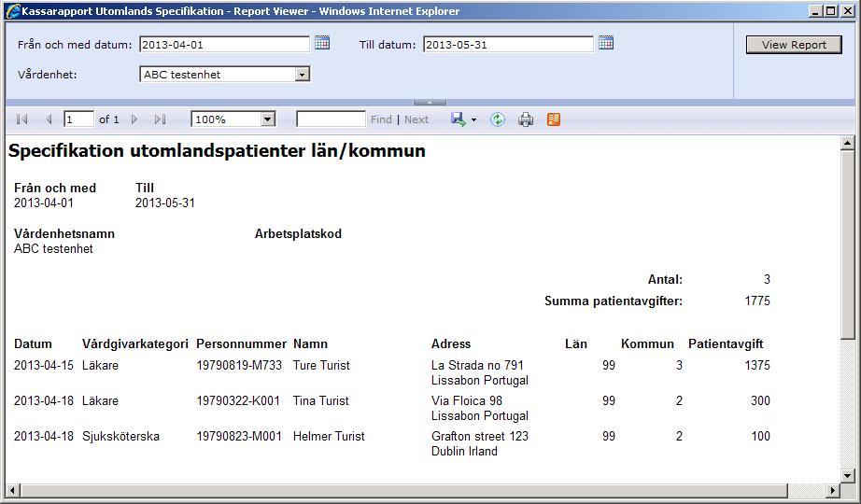Click the find text search box
The width and height of the screenshot is (861, 504).
click(331, 119)
